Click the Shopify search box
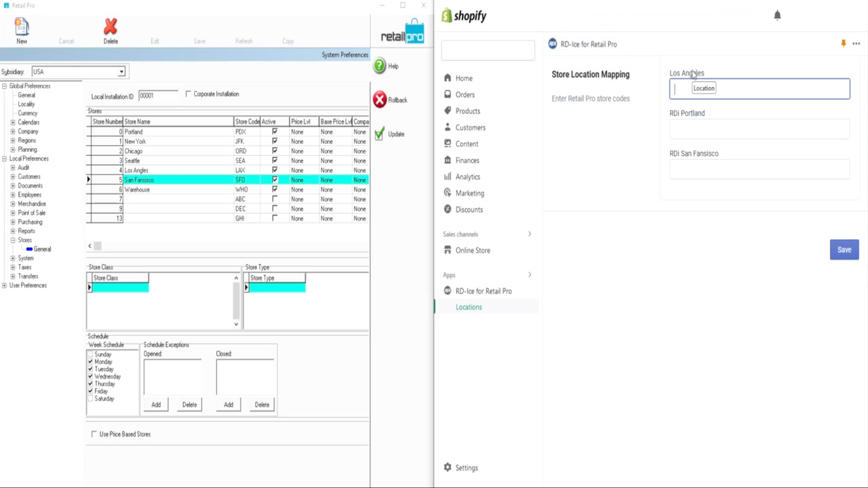The image size is (868, 488). click(488, 49)
